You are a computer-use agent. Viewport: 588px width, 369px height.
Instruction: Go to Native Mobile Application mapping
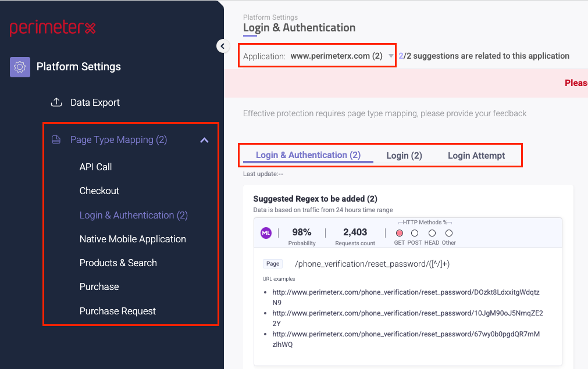click(133, 239)
